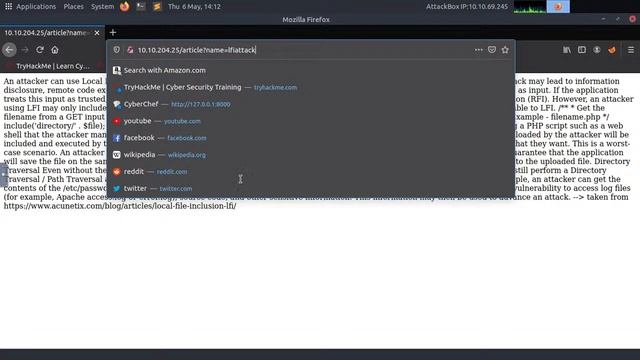Screen dimensions: 640x360
Task: Toggle the sidebars icon
Action: [x=582, y=50]
